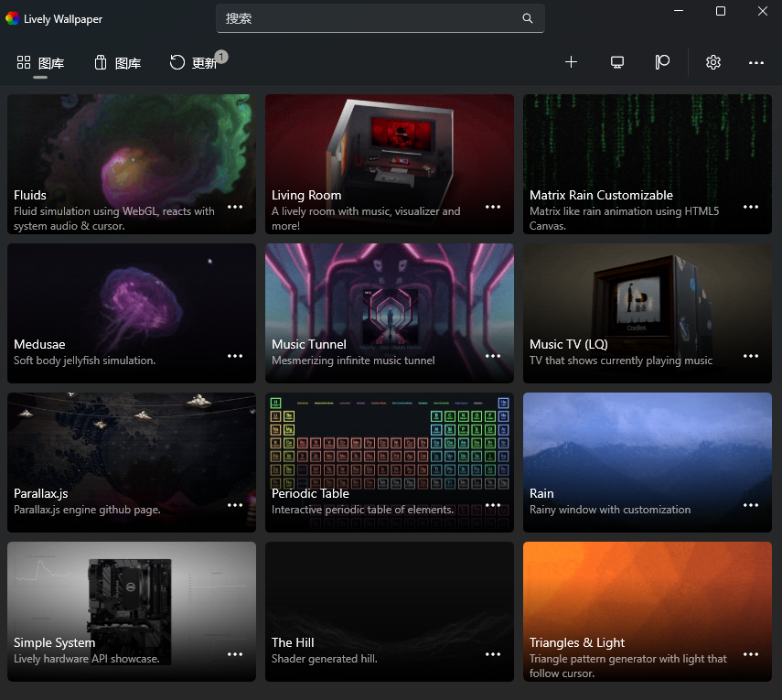The height and width of the screenshot is (700, 782).
Task: Open the monitor display control icon
Action: coord(617,62)
